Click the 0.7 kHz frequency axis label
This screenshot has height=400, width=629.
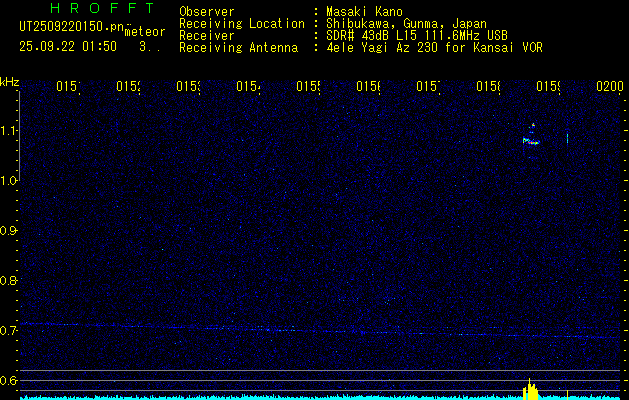click(x=10, y=331)
